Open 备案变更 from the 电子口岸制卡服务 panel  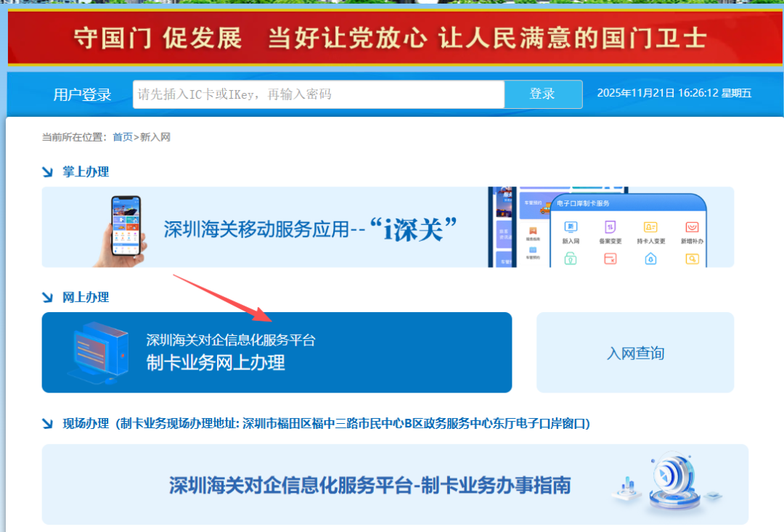click(611, 226)
